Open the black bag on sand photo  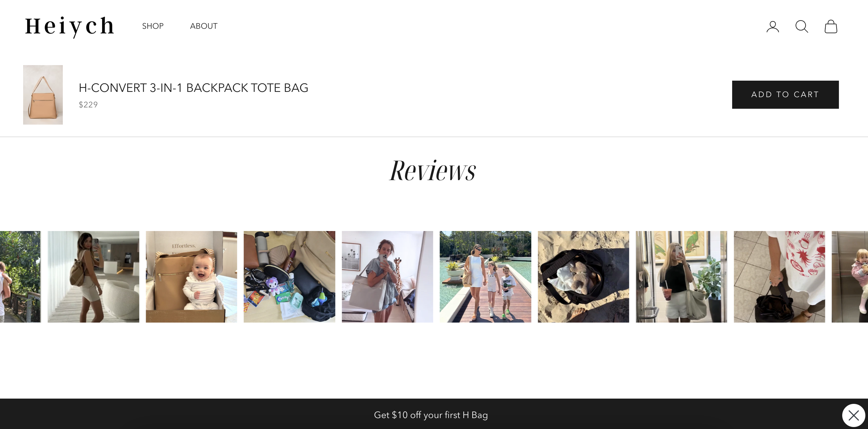click(583, 276)
